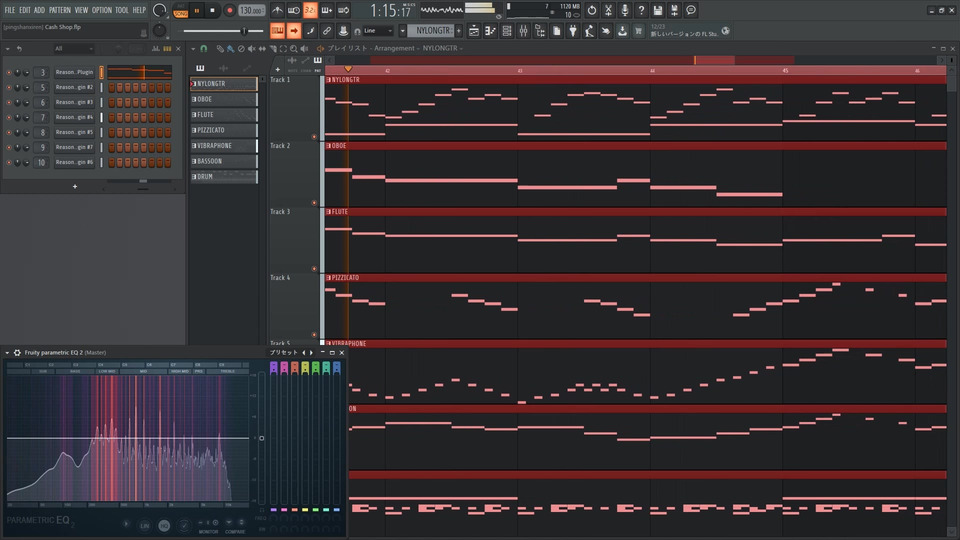
Task: Open the NYLONGTR pattern selector
Action: (x=431, y=31)
